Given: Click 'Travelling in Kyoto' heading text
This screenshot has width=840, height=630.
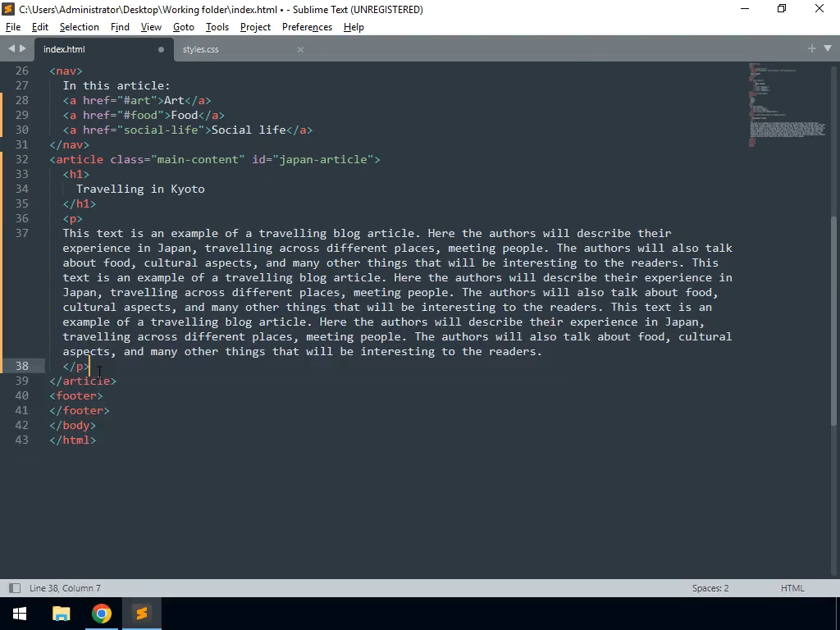Looking at the screenshot, I should 140,189.
